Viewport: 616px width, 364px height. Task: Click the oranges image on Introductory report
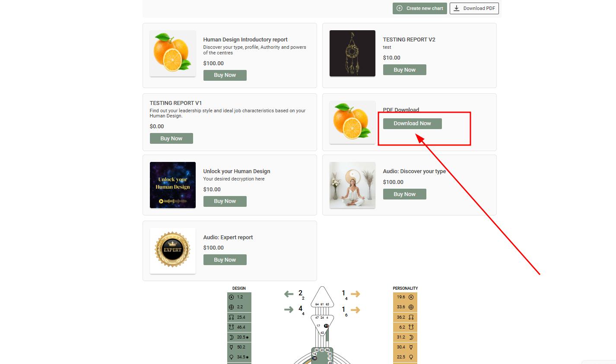[173, 54]
